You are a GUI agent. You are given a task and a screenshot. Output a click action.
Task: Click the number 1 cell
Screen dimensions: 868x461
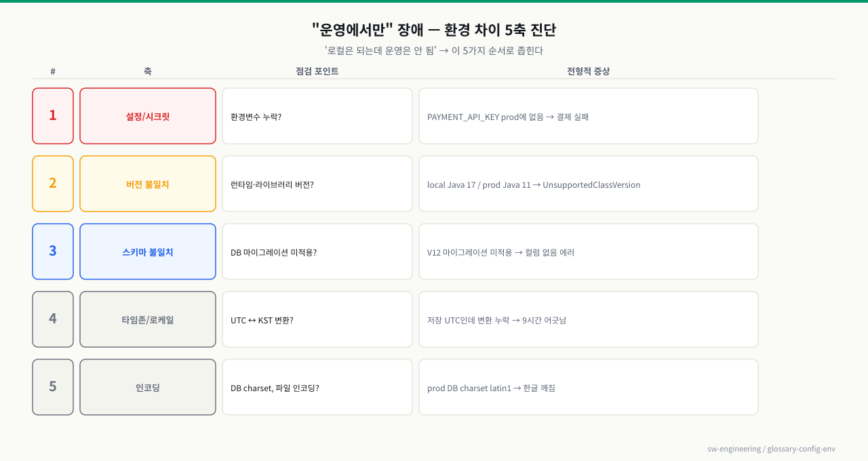tap(53, 116)
